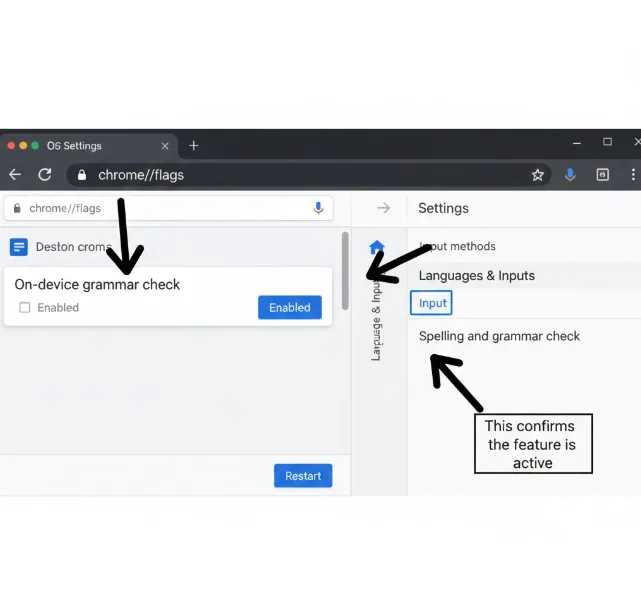Open Spelling and grammar check setting
The width and height of the screenshot is (641, 592).
click(499, 336)
